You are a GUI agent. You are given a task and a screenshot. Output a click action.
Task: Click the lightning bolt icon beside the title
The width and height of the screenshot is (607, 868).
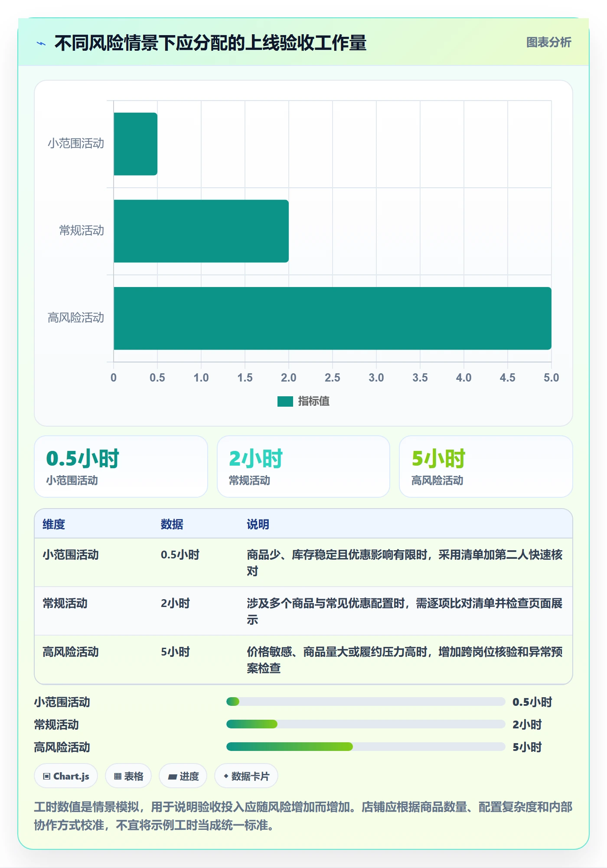click(41, 43)
